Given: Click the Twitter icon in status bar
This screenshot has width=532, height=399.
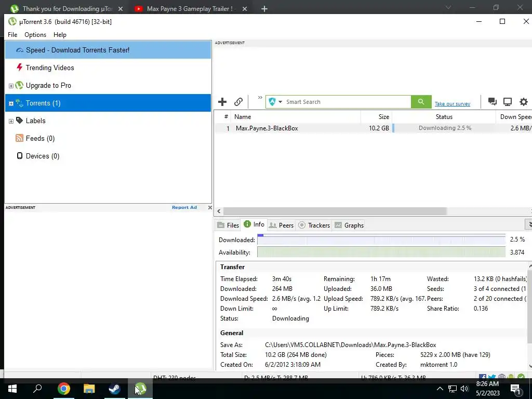Looking at the screenshot, I should point(492,377).
